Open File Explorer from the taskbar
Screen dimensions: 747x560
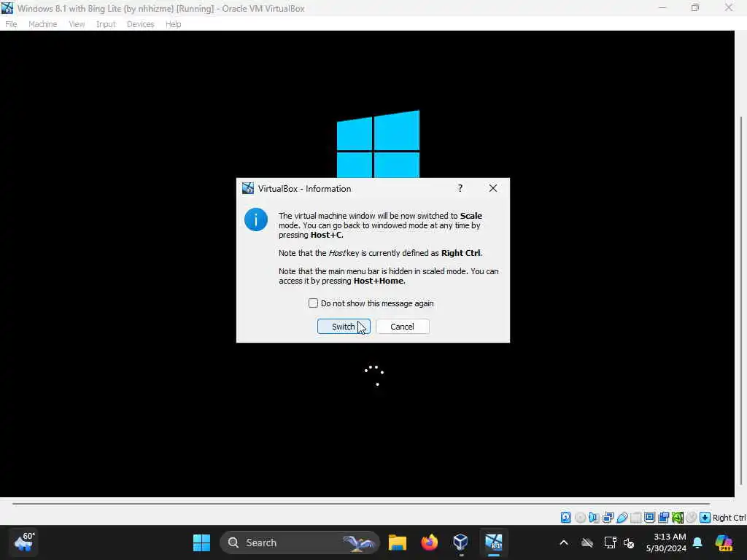click(398, 542)
